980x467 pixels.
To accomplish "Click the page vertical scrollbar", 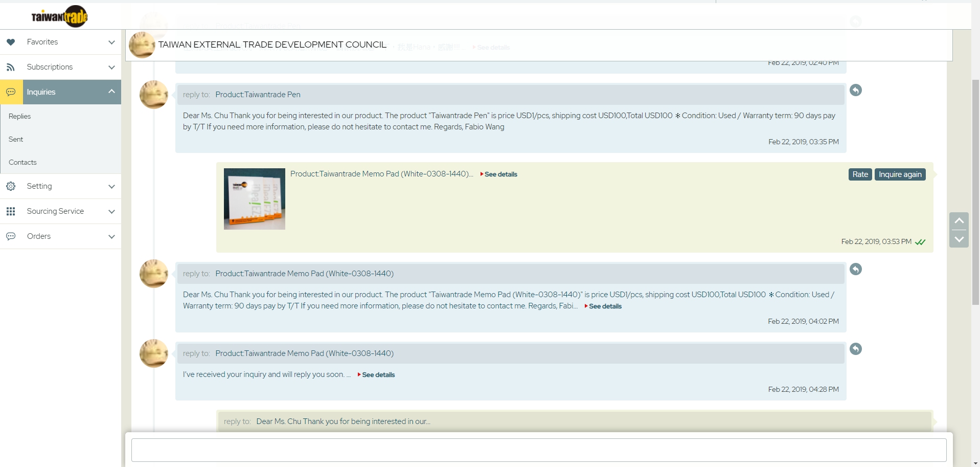I will tap(975, 192).
